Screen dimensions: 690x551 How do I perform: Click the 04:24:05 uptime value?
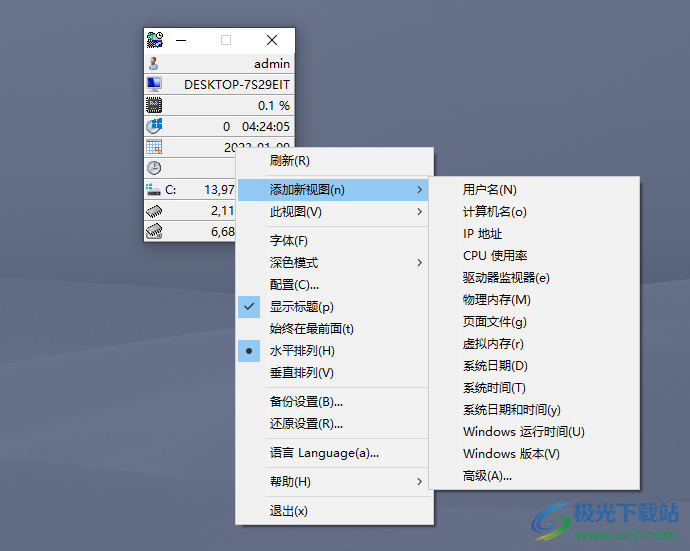tap(266, 127)
